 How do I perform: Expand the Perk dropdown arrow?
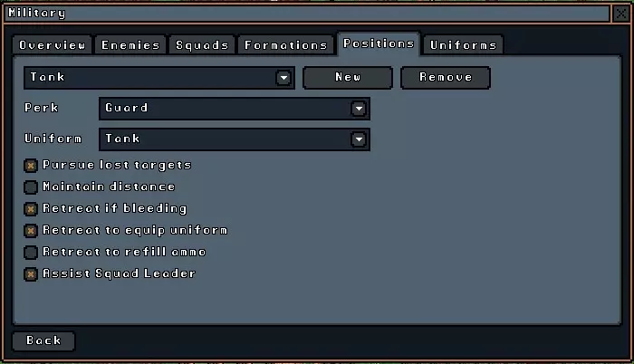[x=359, y=109]
